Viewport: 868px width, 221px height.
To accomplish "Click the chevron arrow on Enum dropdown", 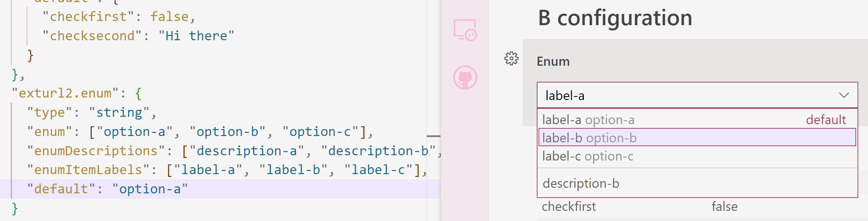I will [844, 95].
